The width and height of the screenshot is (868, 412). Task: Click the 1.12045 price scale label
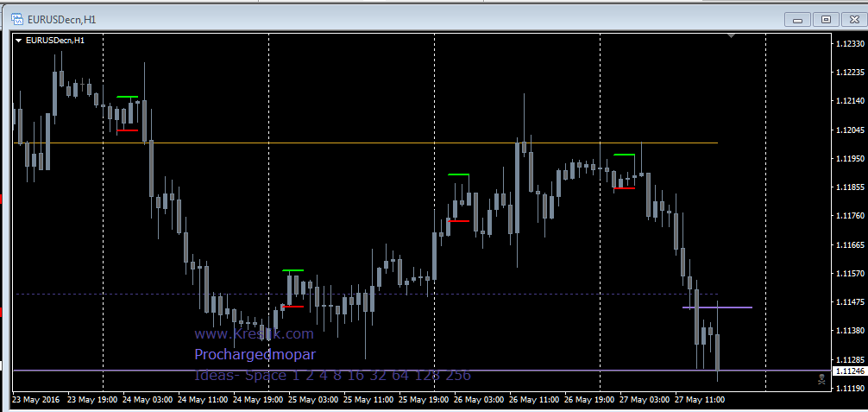[x=852, y=130]
